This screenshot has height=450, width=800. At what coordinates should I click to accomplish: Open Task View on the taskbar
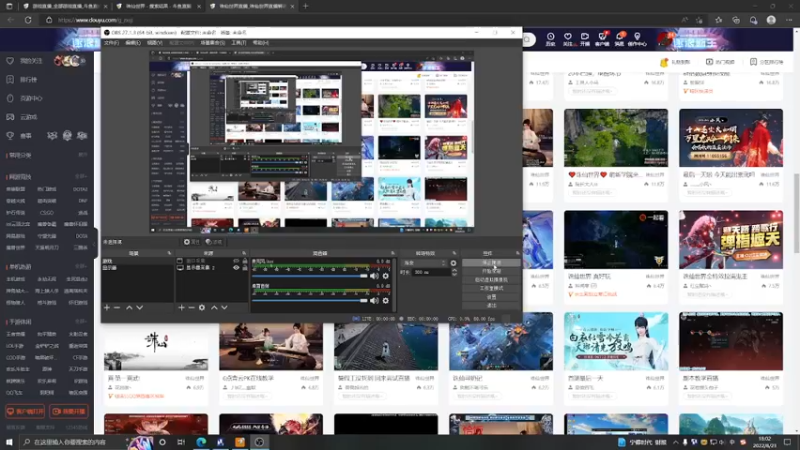pos(181,442)
